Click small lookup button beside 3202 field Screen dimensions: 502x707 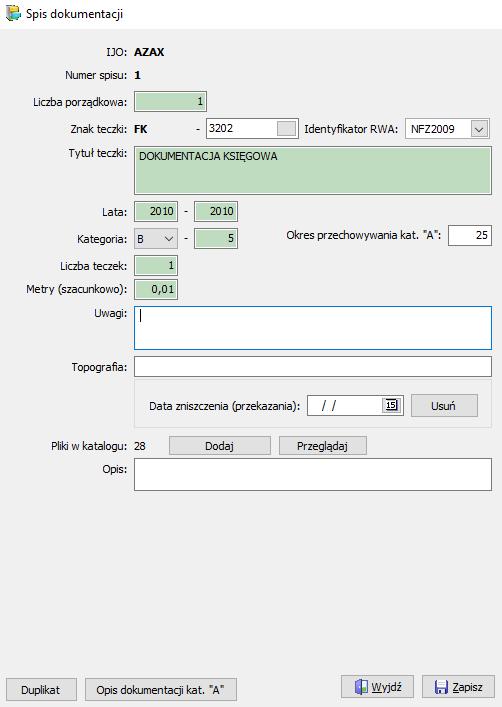click(x=286, y=129)
